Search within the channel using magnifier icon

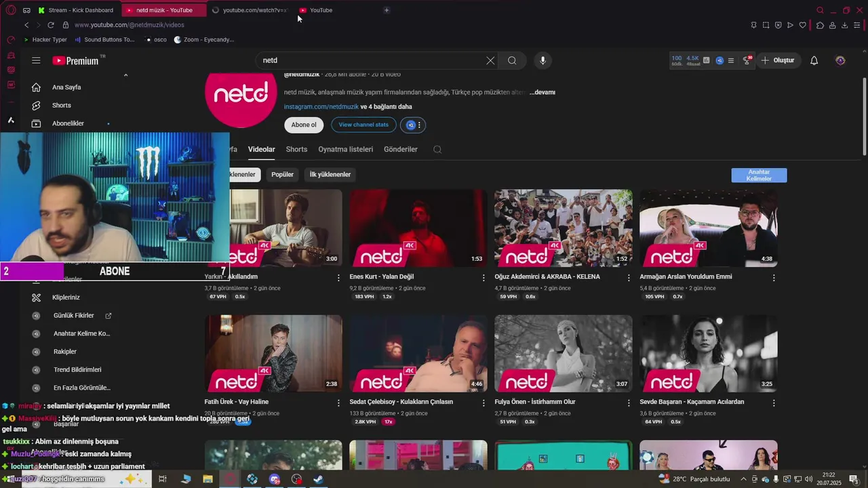pyautogui.click(x=437, y=149)
